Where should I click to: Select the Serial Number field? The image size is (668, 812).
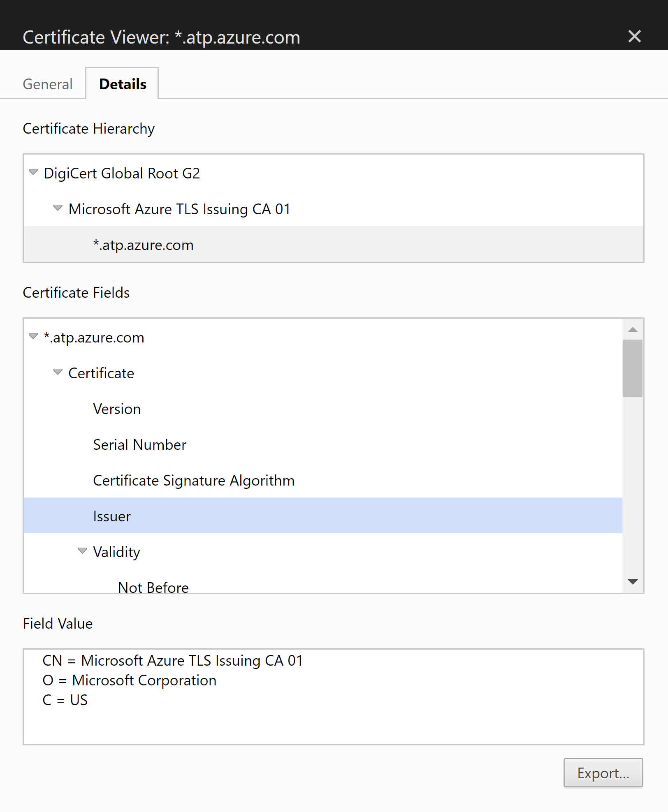coord(139,445)
